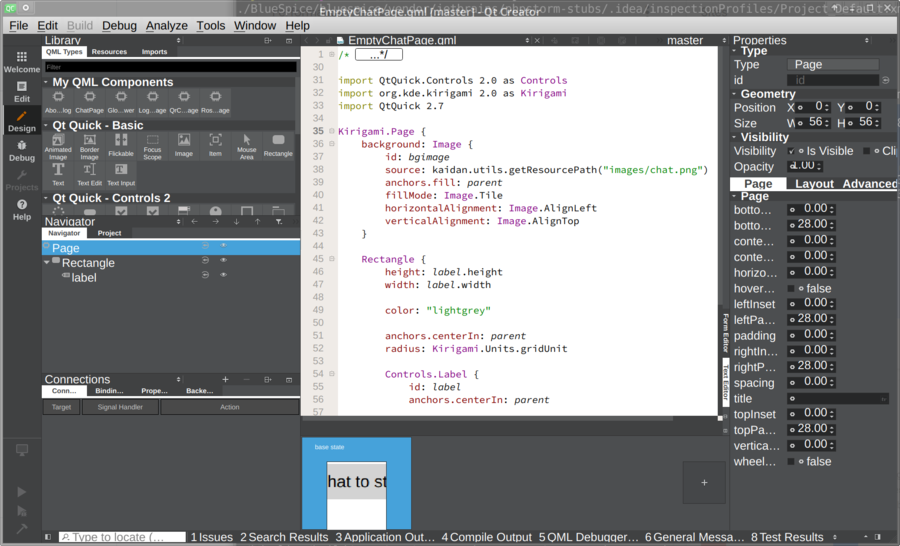Open 1 Issues output pane

coord(212,537)
